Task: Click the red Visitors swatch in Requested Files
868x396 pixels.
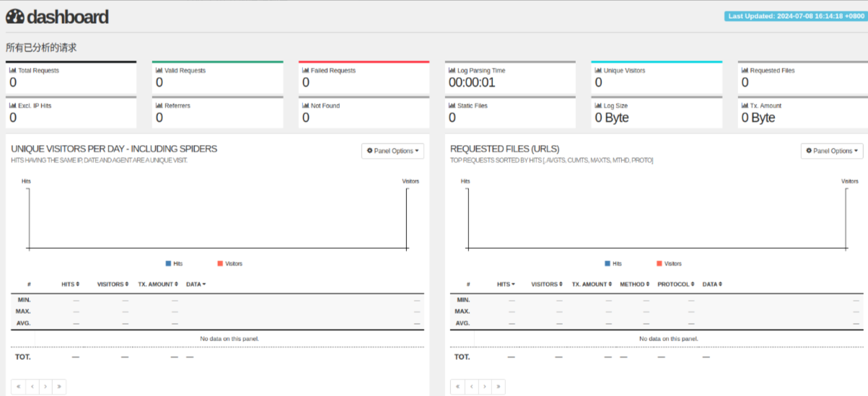Action: pyautogui.click(x=659, y=264)
